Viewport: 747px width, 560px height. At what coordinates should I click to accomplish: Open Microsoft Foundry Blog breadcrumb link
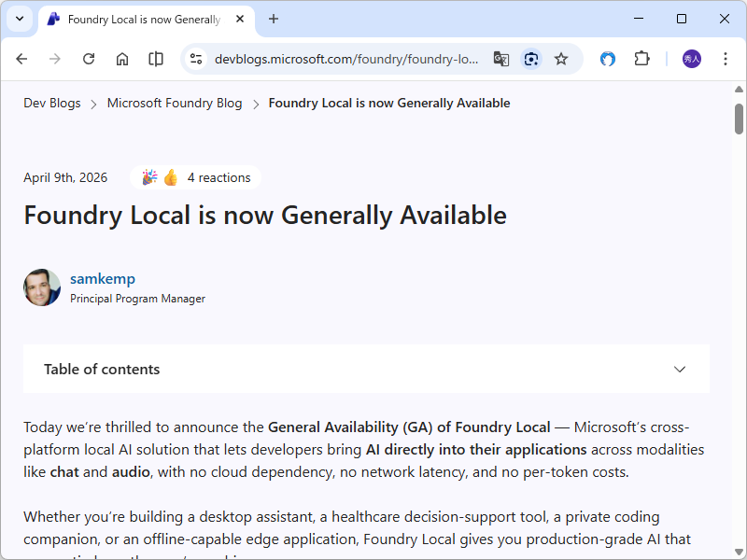coord(175,104)
